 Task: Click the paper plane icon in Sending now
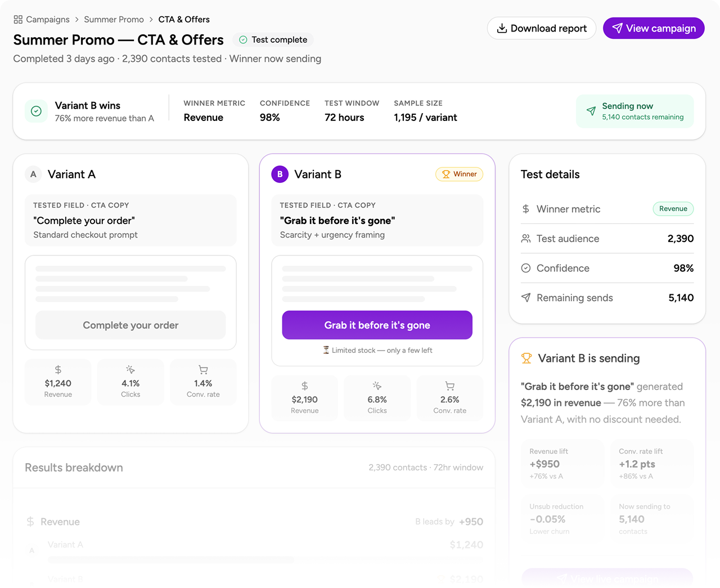coord(591,111)
